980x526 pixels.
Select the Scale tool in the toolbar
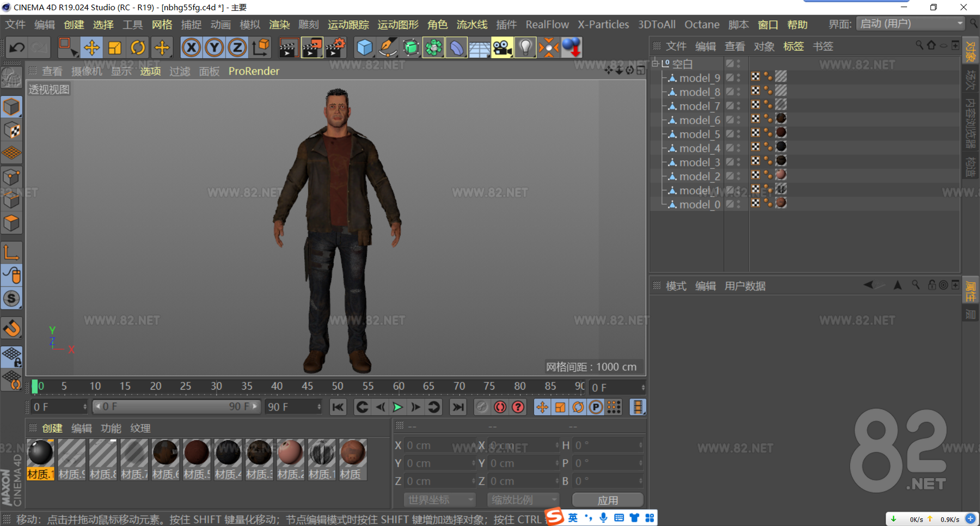[114, 47]
